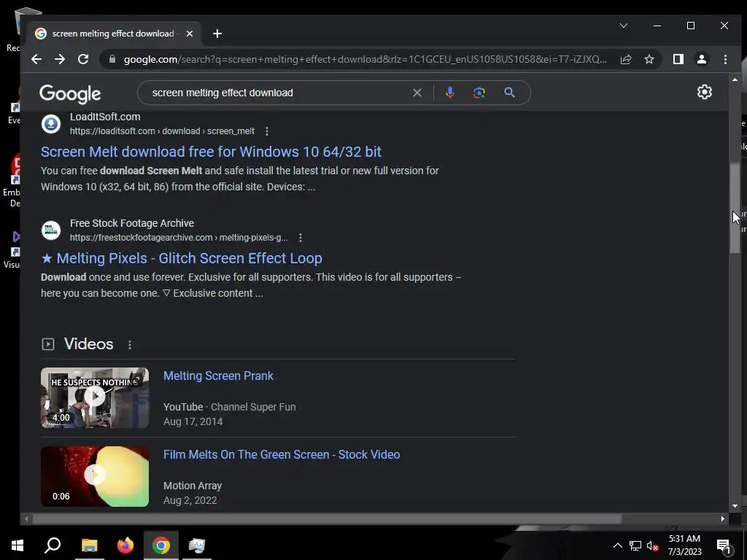Open File Explorer from the taskbar
This screenshot has width=747, height=560.
tap(89, 545)
